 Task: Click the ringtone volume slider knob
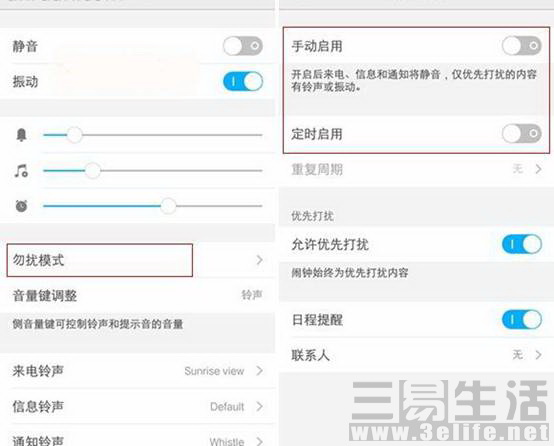[75, 135]
